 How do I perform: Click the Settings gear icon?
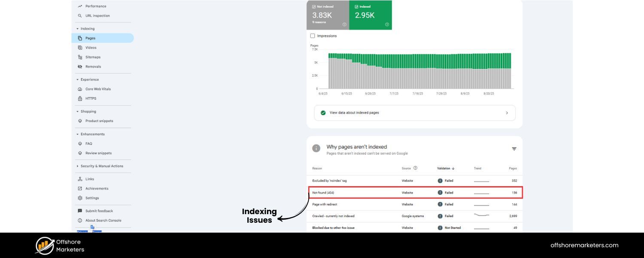79,198
